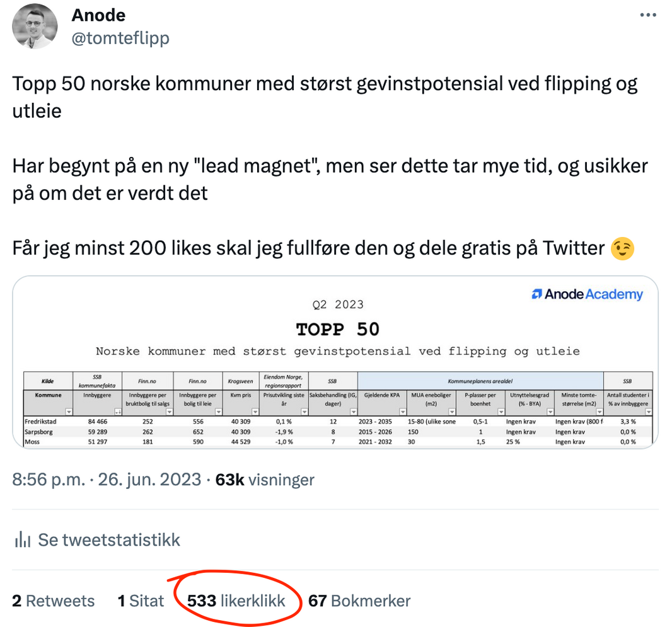Open the Innbyggere column sort dropdown
The image size is (672, 627).
point(118,411)
